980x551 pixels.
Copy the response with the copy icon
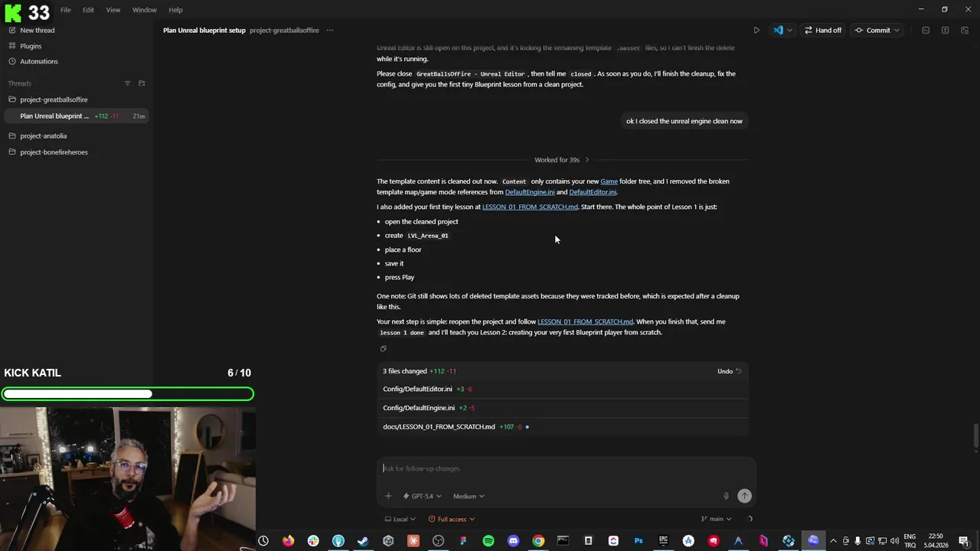(x=384, y=349)
